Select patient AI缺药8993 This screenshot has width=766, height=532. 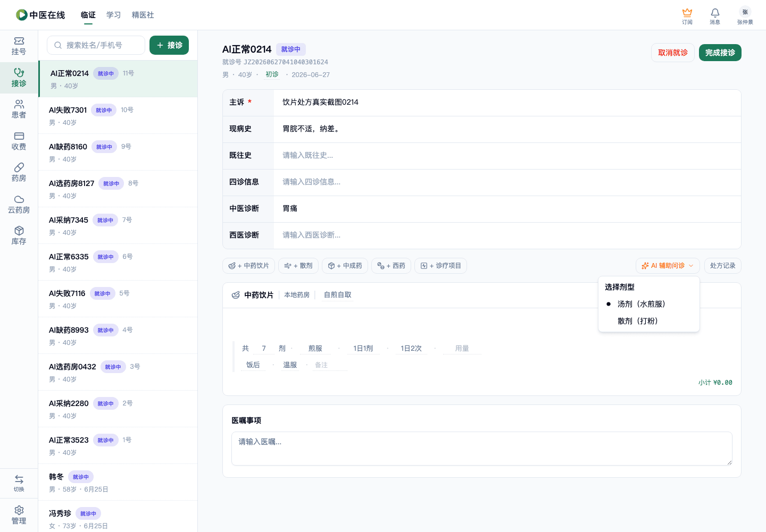[118, 335]
